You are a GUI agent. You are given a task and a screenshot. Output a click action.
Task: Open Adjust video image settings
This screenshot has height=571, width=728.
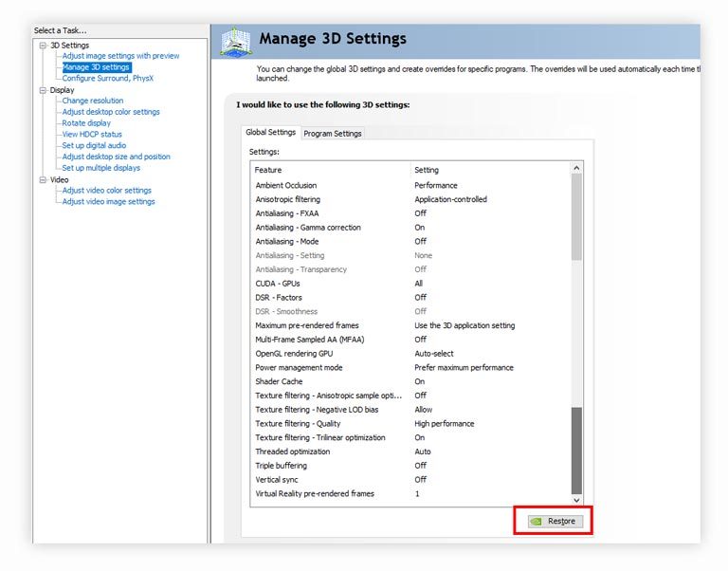[x=109, y=201]
